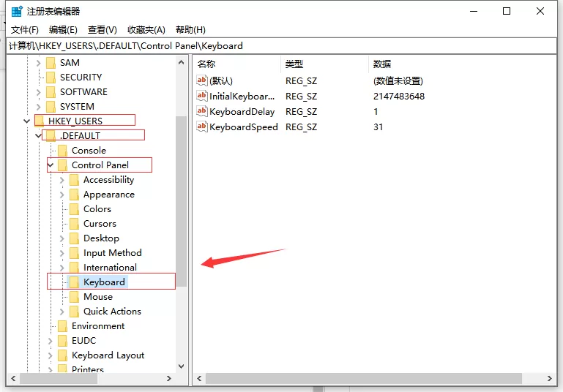The image size is (563, 392).
Task: Click values pane scroll right arrow
Action: 549,378
